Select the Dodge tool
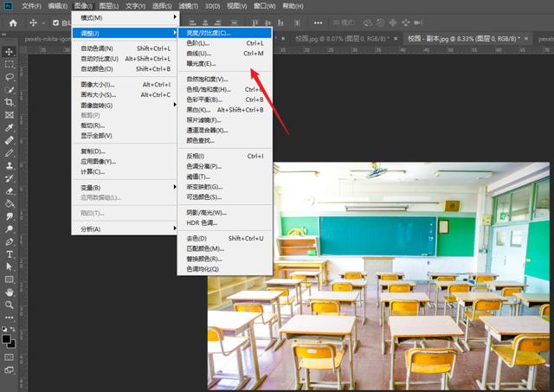Screen dimensions: 554x392 click(x=10, y=228)
